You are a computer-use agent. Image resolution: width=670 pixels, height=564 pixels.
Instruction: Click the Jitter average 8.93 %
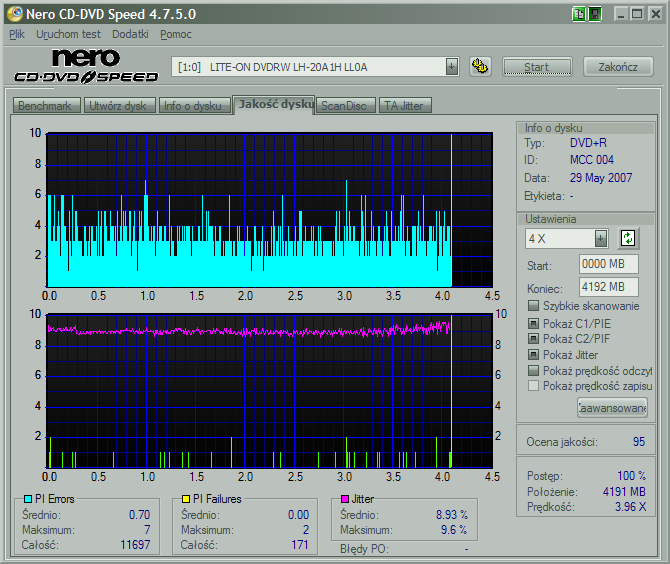coord(452,515)
